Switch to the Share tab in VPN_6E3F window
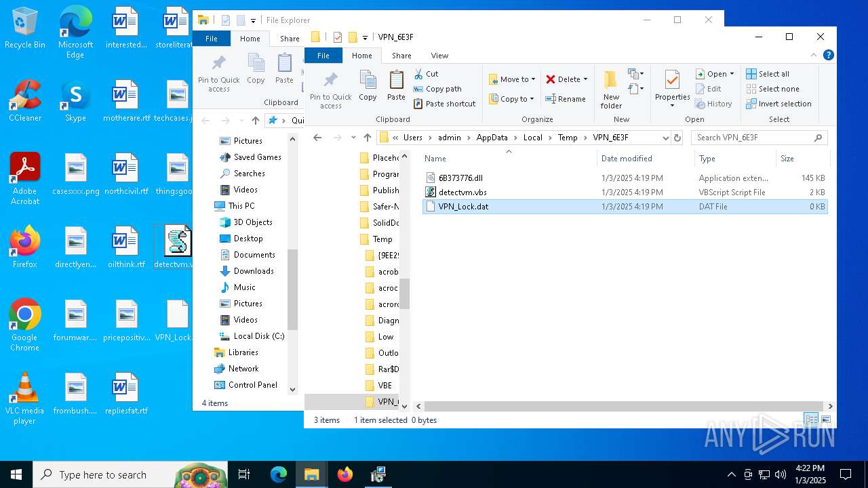Screen dimensions: 868x488 point(401,56)
